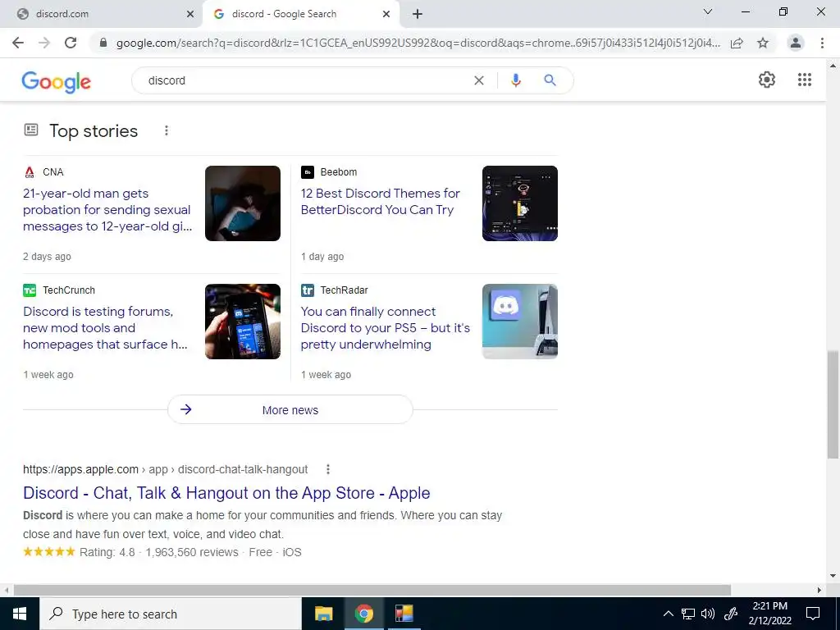
Task: Click the 2 days ago timestamp
Action: point(47,257)
